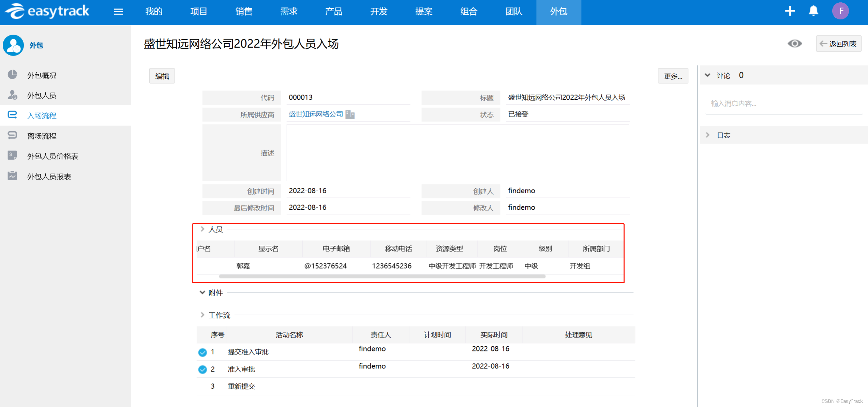
Task: Open the user avatar F menu
Action: [840, 11]
